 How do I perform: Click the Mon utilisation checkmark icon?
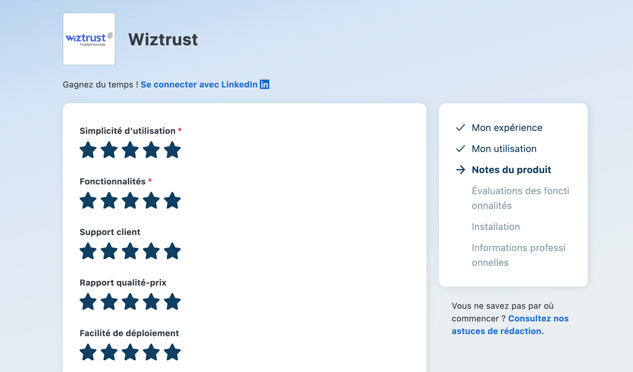click(460, 149)
